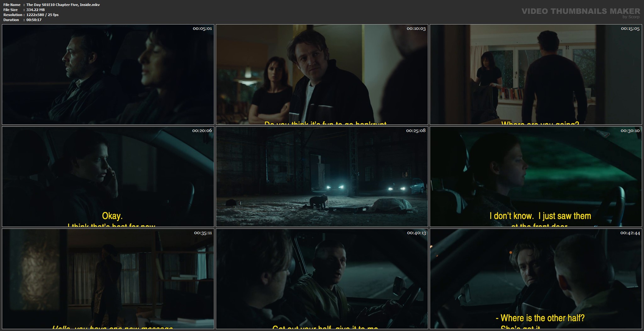Click the duration value '00:50:17'
Screen dimensions: 644x331
click(34, 20)
